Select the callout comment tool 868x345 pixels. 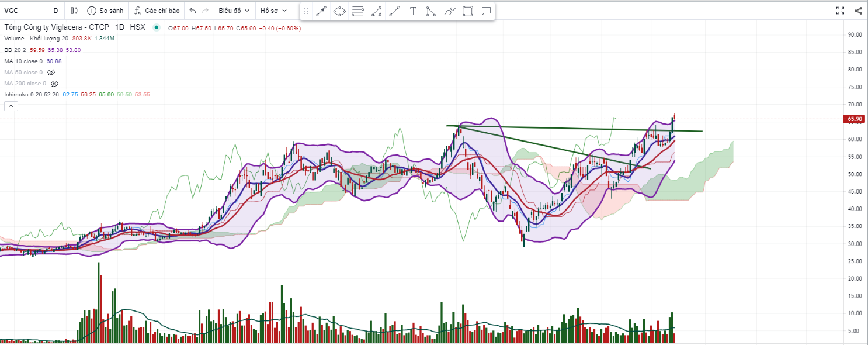tap(486, 11)
